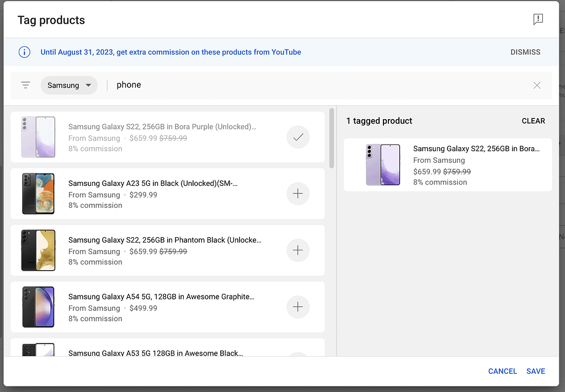Open the Samsung brand dropdown
This screenshot has width=565, height=392.
[x=69, y=85]
